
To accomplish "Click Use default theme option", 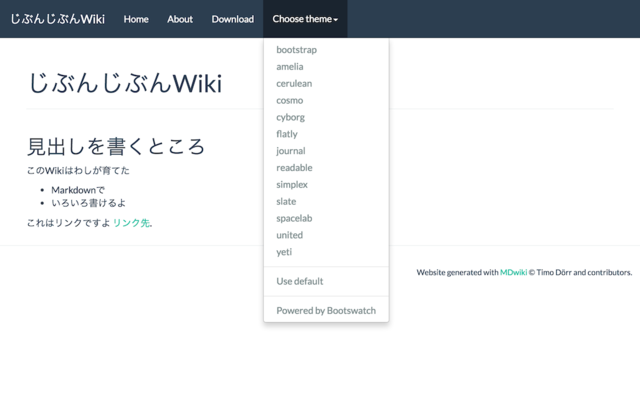I will click(300, 281).
